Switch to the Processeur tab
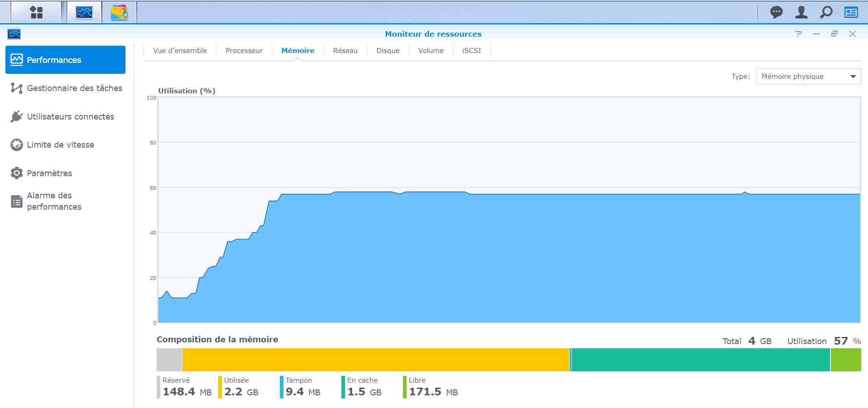Image resolution: width=868 pixels, height=408 pixels. [244, 51]
